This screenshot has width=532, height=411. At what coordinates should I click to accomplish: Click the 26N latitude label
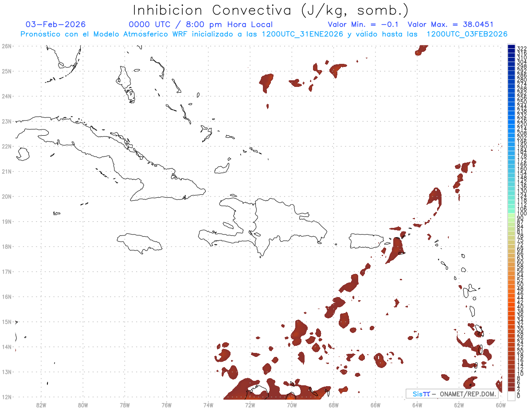click(x=6, y=46)
